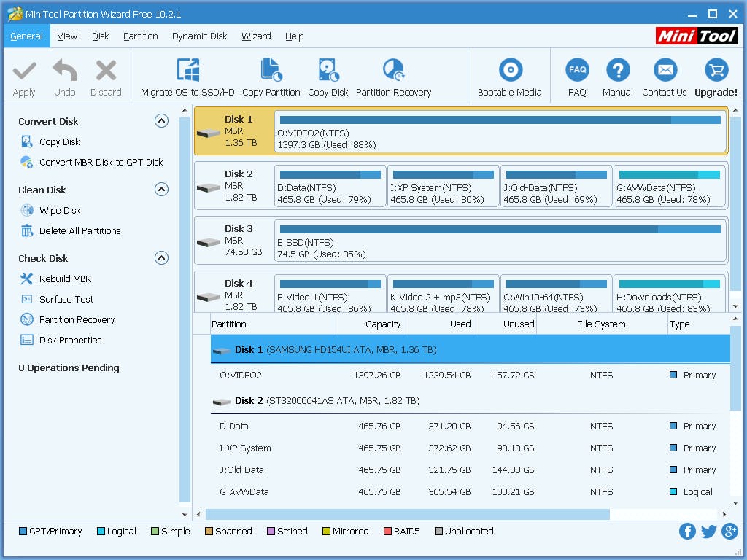Open the Upgrade shopping cart icon
Viewport: 747px width, 560px height.
click(x=716, y=73)
